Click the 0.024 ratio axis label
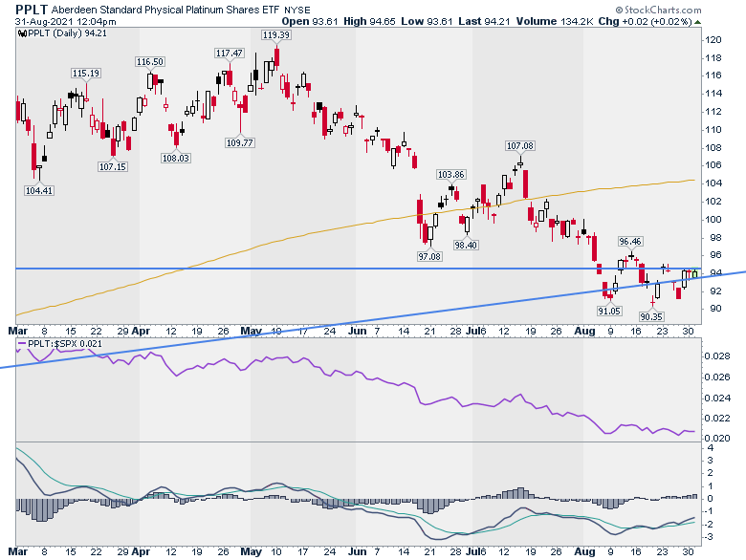The height and width of the screenshot is (560, 746). click(717, 398)
